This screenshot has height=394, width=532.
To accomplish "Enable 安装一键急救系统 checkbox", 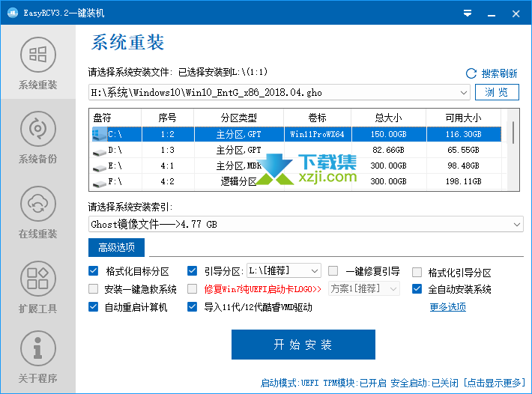I will tap(94, 288).
